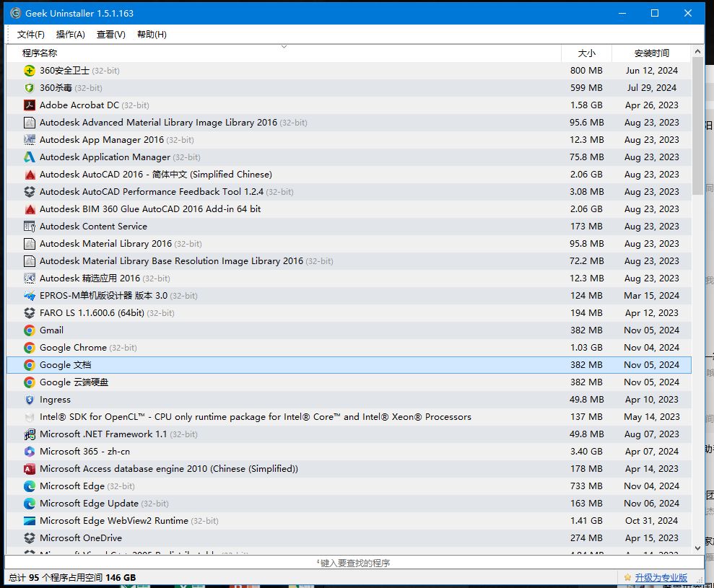This screenshot has width=714, height=588.
Task: Click the star icon beside 升级为专业版
Action: [x=627, y=577]
